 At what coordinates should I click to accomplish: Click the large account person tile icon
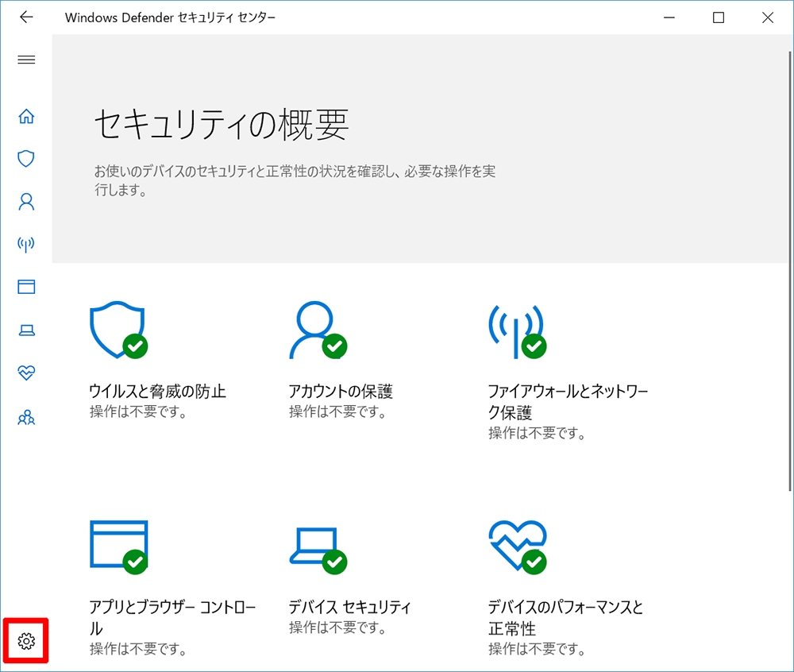coord(318,330)
